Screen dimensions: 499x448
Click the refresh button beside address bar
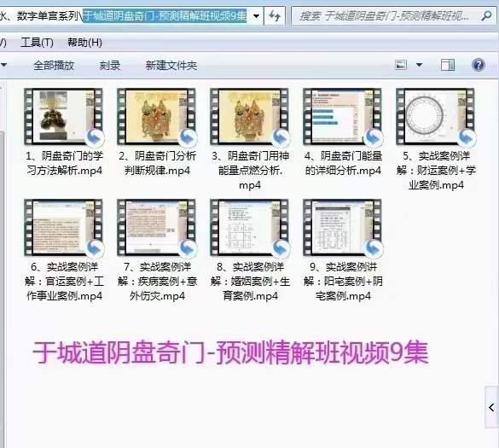(275, 15)
